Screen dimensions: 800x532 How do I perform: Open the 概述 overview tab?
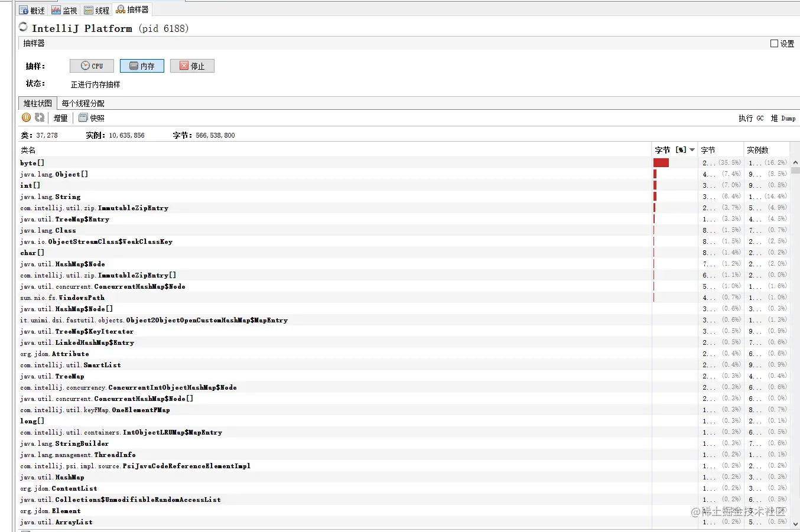click(x=32, y=10)
